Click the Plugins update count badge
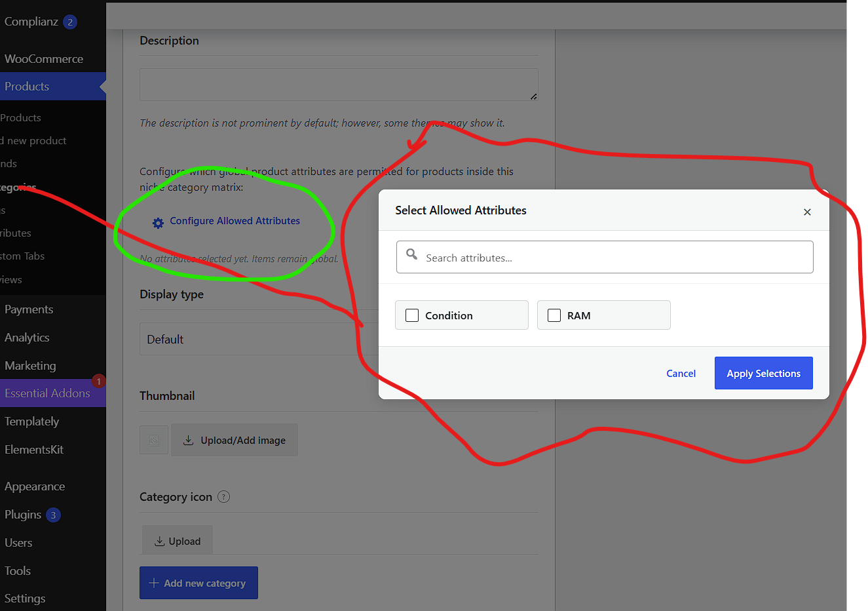The image size is (868, 611). (x=53, y=515)
